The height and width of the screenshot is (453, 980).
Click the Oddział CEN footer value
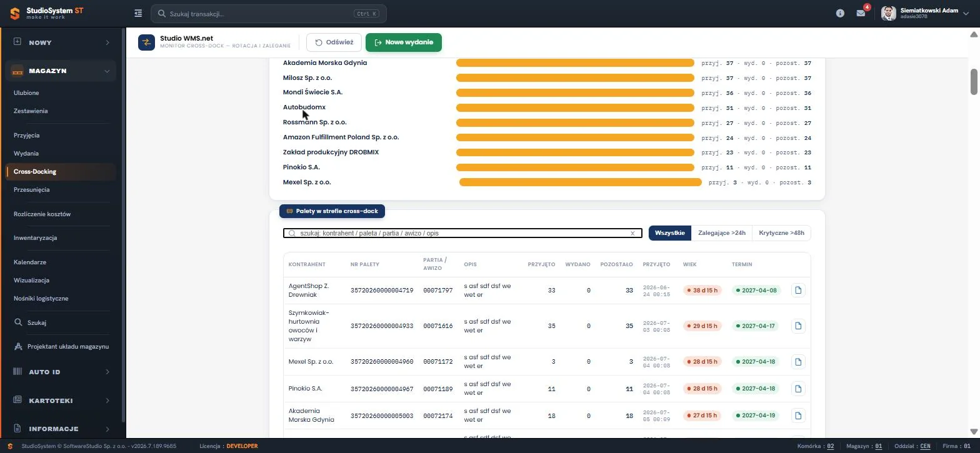point(925,446)
